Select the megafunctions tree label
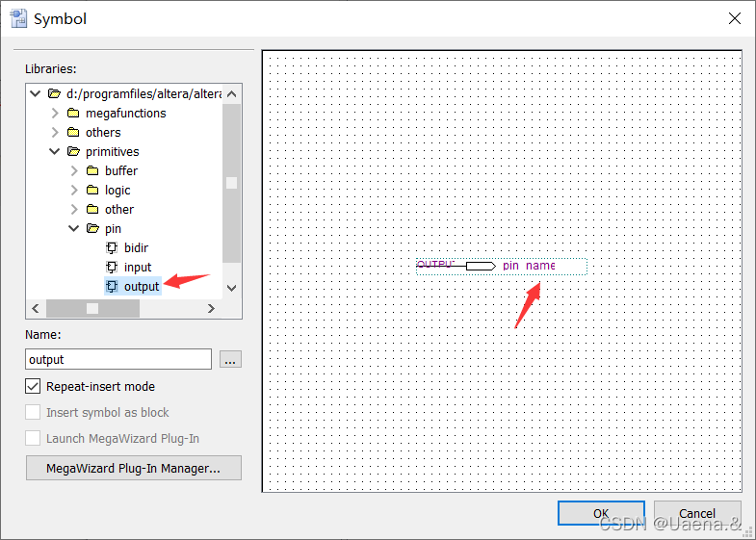 [x=126, y=113]
